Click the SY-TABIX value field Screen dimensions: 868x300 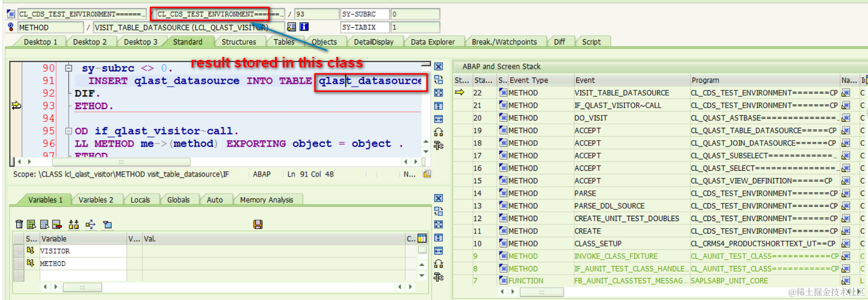coord(415,27)
